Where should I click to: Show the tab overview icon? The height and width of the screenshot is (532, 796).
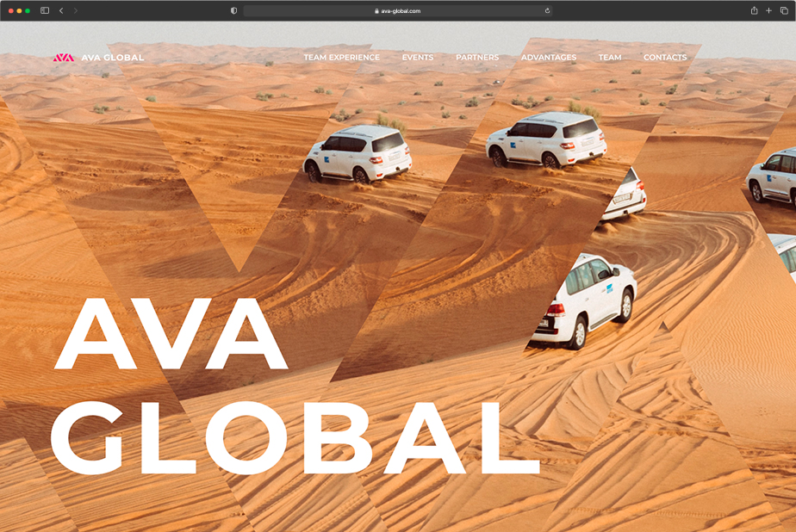784,10
